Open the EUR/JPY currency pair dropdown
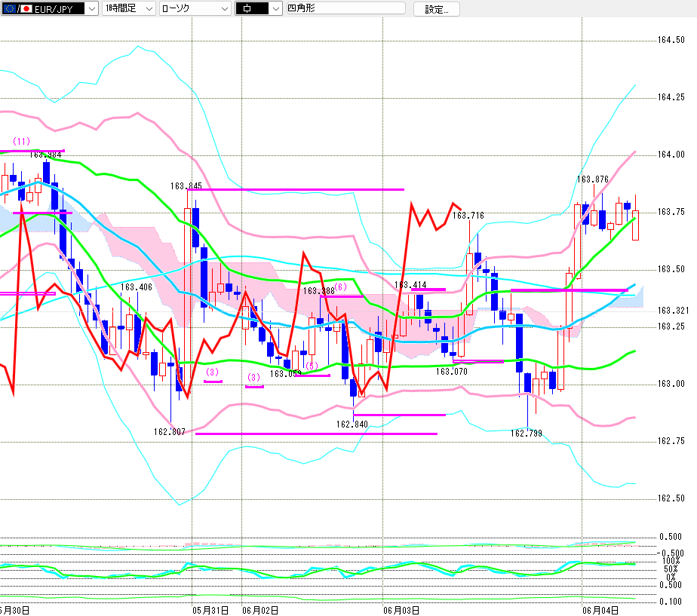Image resolution: width=697 pixels, height=616 pixels. [49, 8]
